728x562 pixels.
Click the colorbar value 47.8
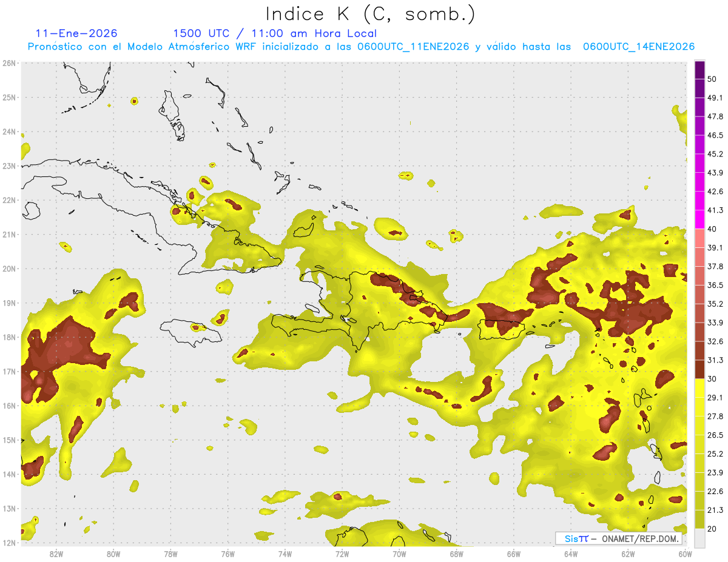click(x=715, y=116)
